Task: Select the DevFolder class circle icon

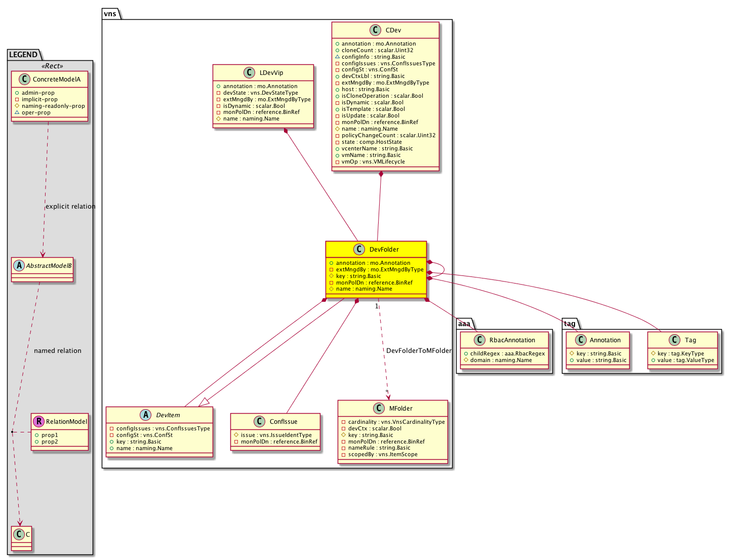Action: [x=359, y=249]
